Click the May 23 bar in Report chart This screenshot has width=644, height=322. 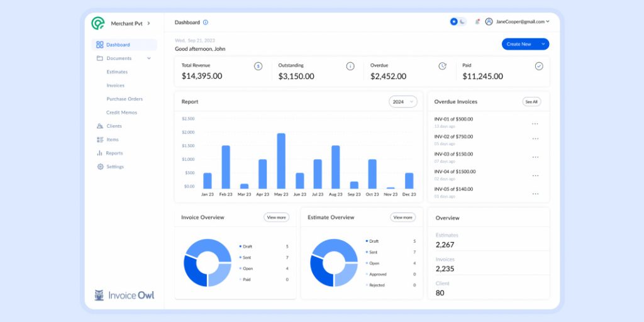[x=281, y=161]
